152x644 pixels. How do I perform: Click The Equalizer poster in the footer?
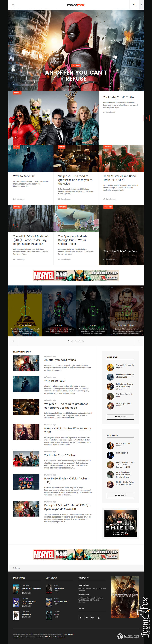49,589
